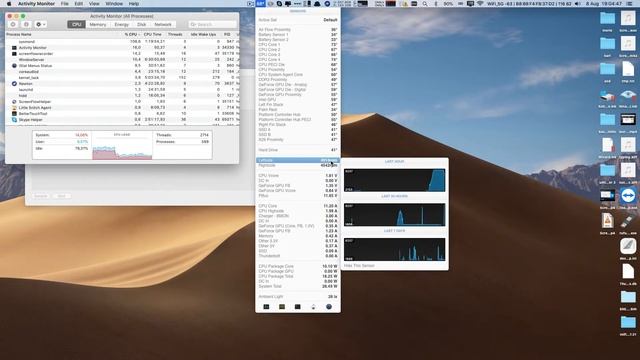Sort by the CPU Time column header

[x=153, y=34]
